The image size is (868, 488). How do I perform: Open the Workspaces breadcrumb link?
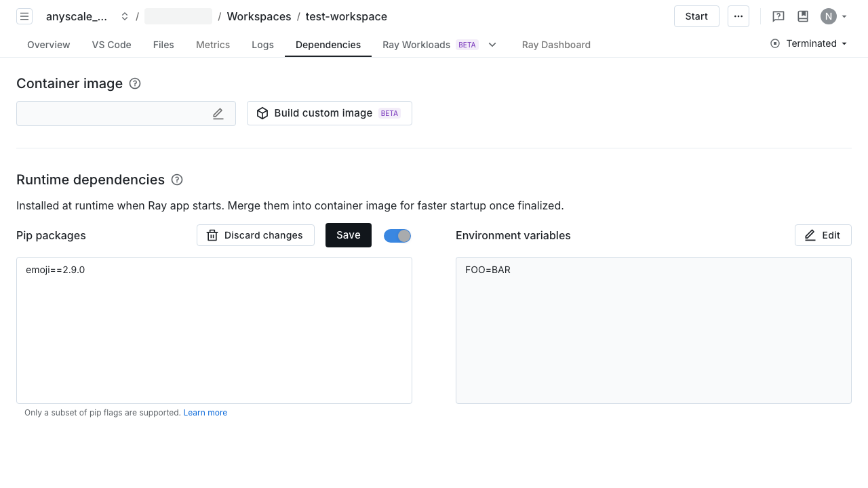click(259, 16)
